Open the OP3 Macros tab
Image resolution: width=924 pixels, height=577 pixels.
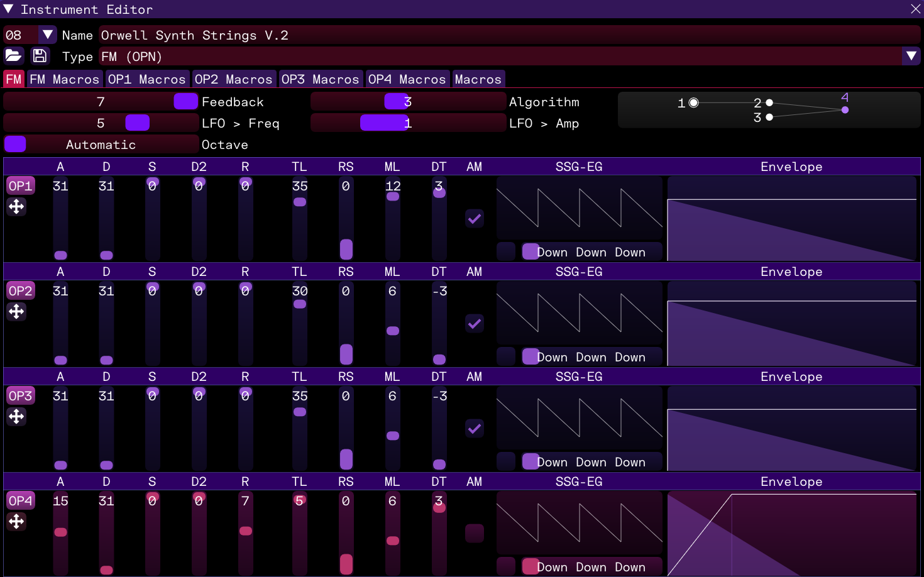coord(320,79)
